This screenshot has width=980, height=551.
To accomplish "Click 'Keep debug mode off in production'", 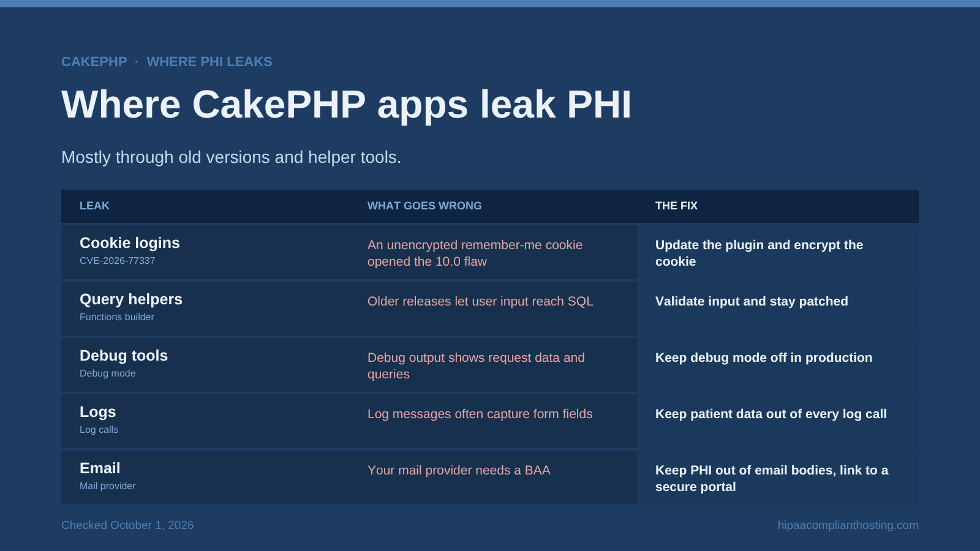I will tap(764, 358).
